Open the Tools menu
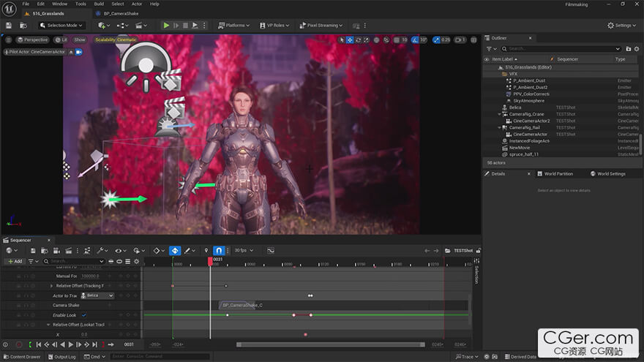This screenshot has height=362, width=644. (x=81, y=4)
